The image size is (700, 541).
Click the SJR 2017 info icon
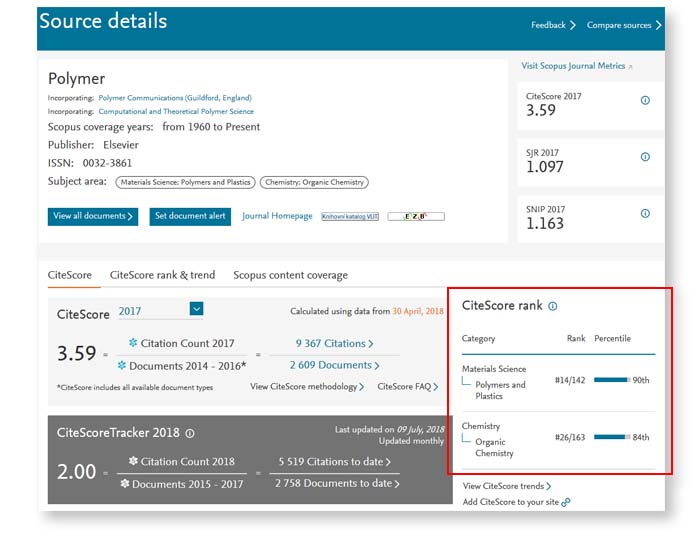[x=645, y=157]
